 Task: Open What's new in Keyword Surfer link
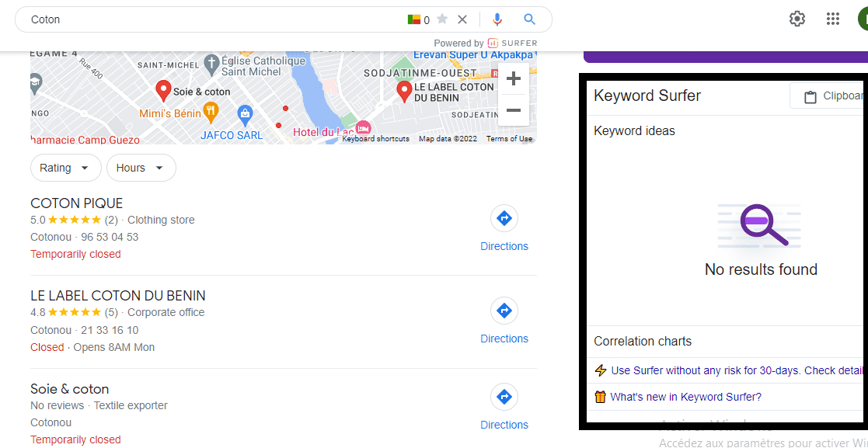click(686, 397)
